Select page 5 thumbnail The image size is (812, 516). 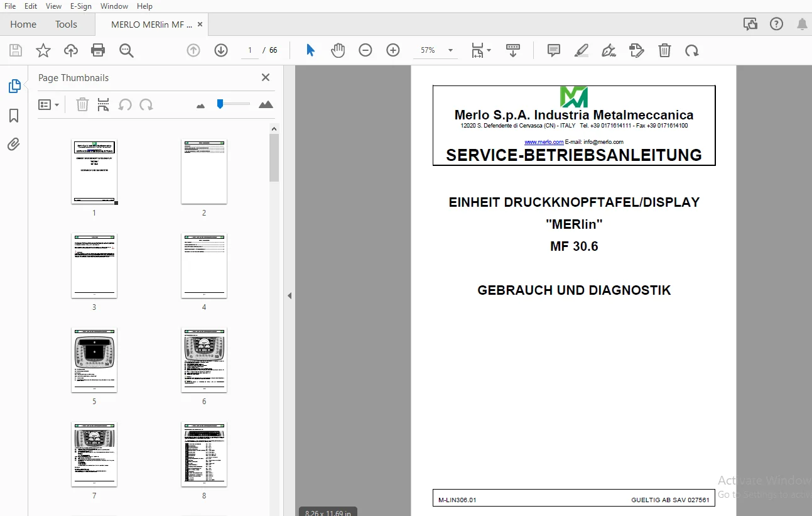(94, 360)
